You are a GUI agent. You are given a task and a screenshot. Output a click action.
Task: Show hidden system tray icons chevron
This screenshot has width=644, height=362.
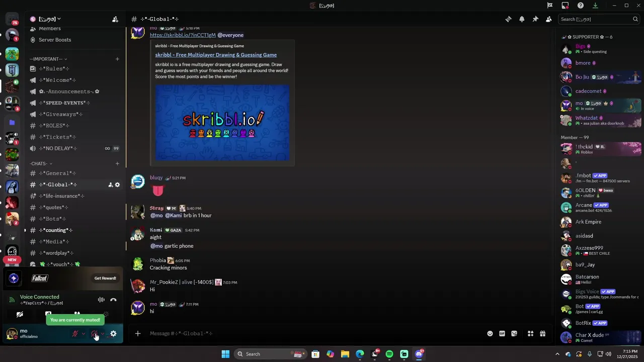pyautogui.click(x=557, y=354)
